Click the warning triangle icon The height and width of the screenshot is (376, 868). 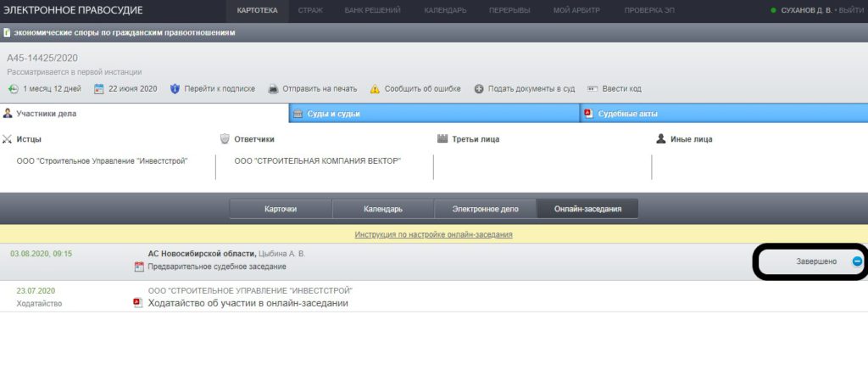375,89
